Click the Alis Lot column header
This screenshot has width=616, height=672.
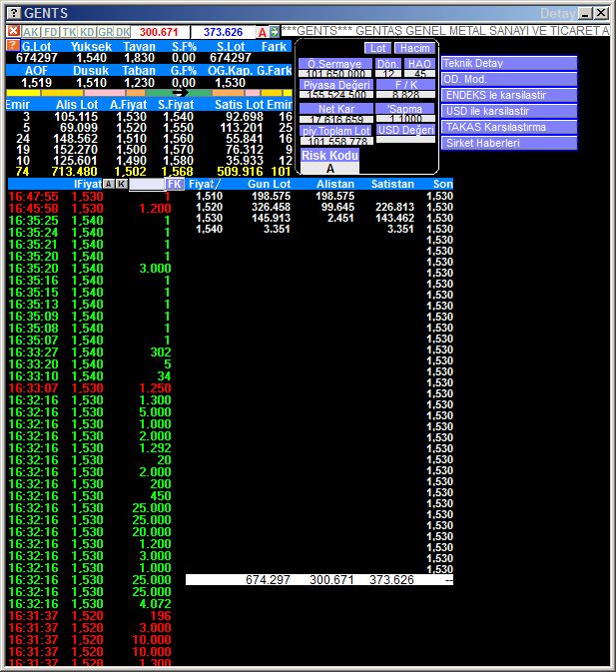point(77,105)
